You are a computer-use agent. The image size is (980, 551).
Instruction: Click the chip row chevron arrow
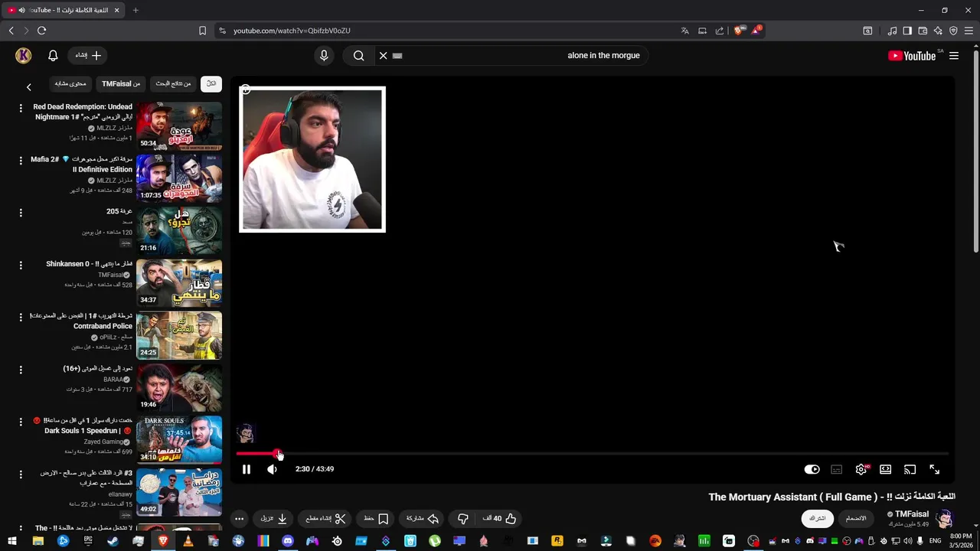(x=29, y=87)
